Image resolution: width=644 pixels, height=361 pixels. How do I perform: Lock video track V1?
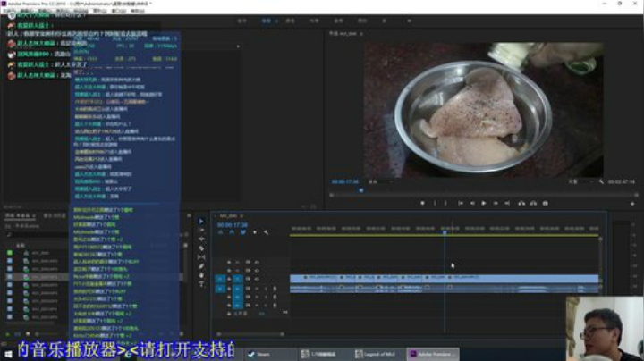point(229,279)
